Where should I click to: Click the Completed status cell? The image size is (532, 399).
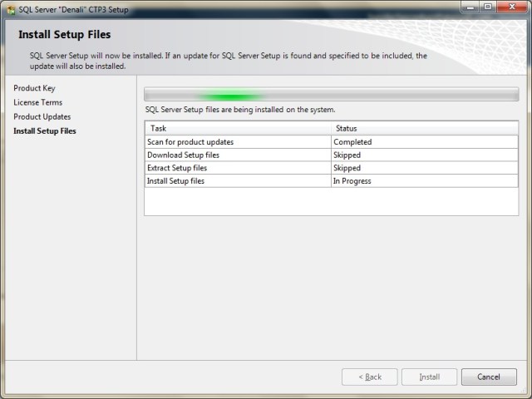(352, 142)
